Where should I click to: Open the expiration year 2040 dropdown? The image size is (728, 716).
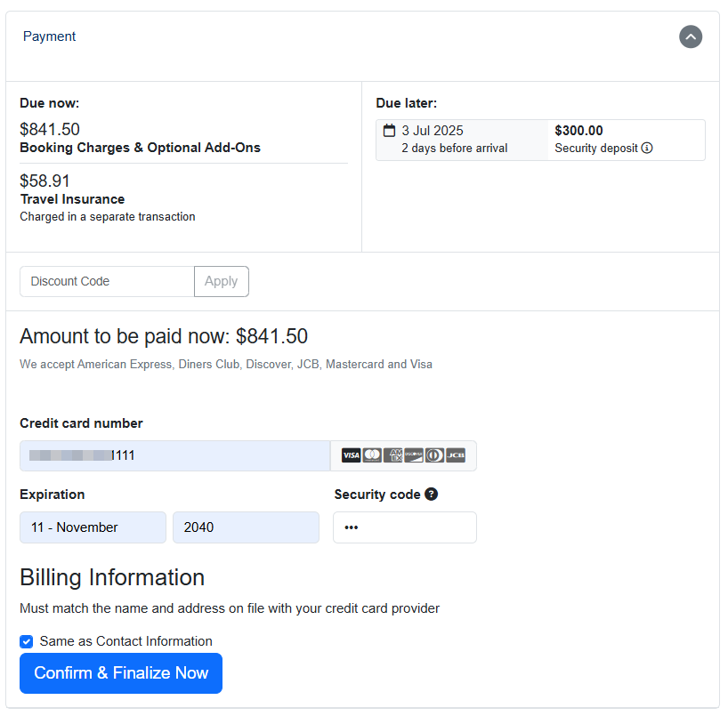[x=246, y=527]
